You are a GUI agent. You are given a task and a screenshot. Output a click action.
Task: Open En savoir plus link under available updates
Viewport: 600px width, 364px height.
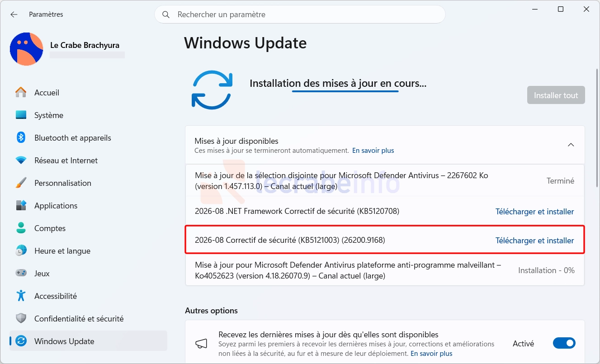point(373,151)
